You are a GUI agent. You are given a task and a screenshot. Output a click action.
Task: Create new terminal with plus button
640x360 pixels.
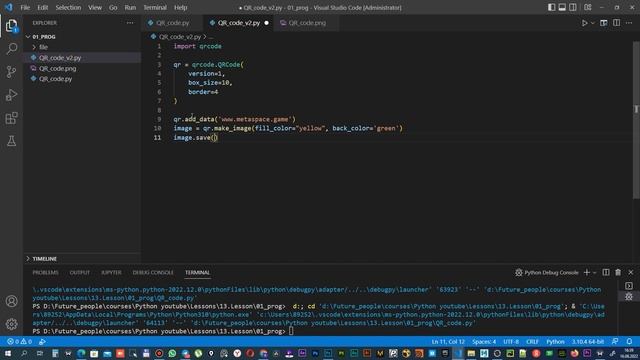tap(587, 273)
